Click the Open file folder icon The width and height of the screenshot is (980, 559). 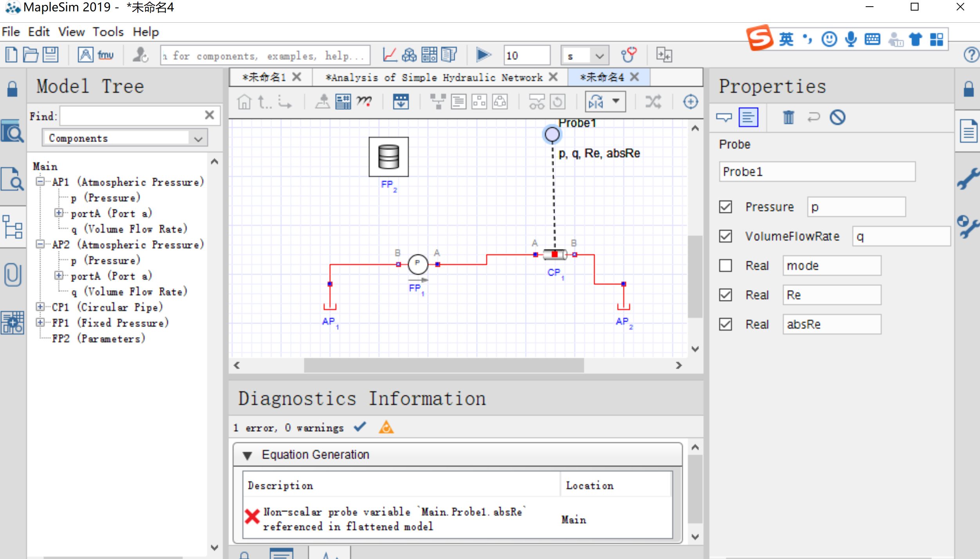[31, 55]
